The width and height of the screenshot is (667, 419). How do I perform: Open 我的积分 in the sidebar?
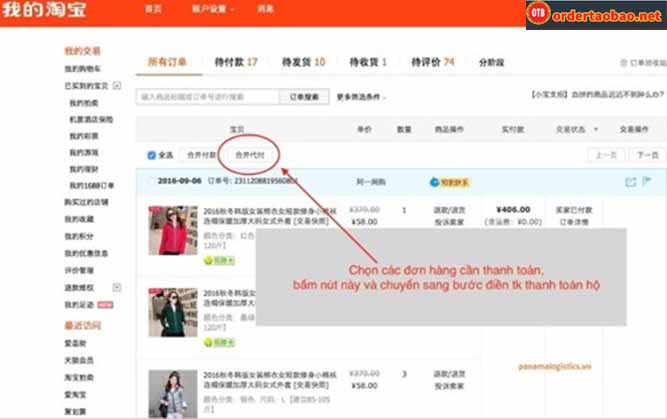(79, 236)
